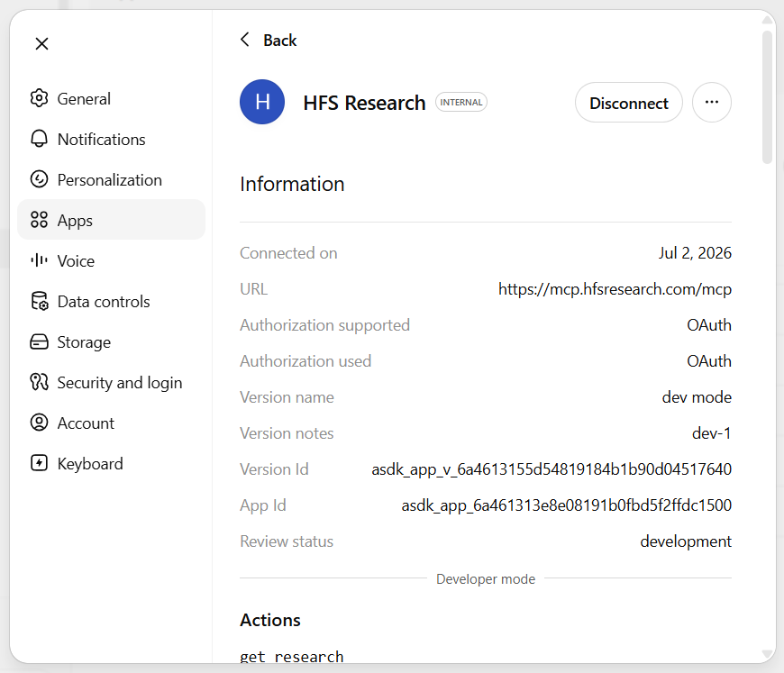Click the Version name value dev mode

[697, 397]
